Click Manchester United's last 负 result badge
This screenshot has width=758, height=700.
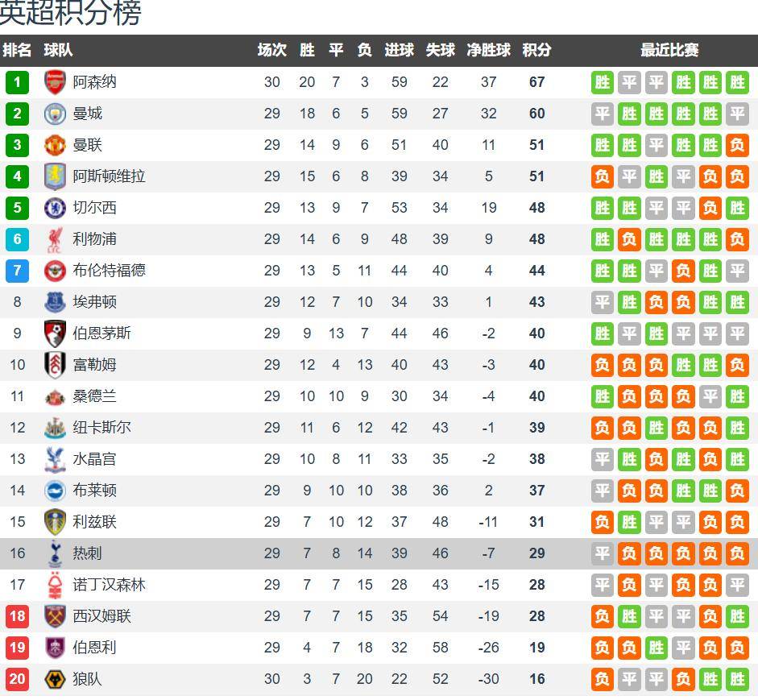pos(736,145)
